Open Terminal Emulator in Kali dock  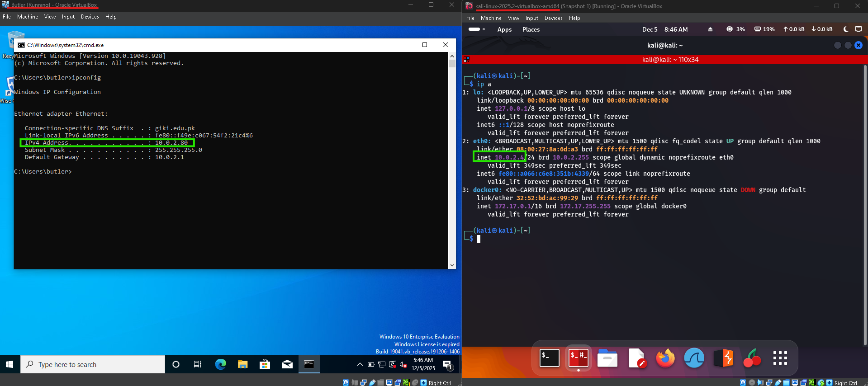[550, 358]
